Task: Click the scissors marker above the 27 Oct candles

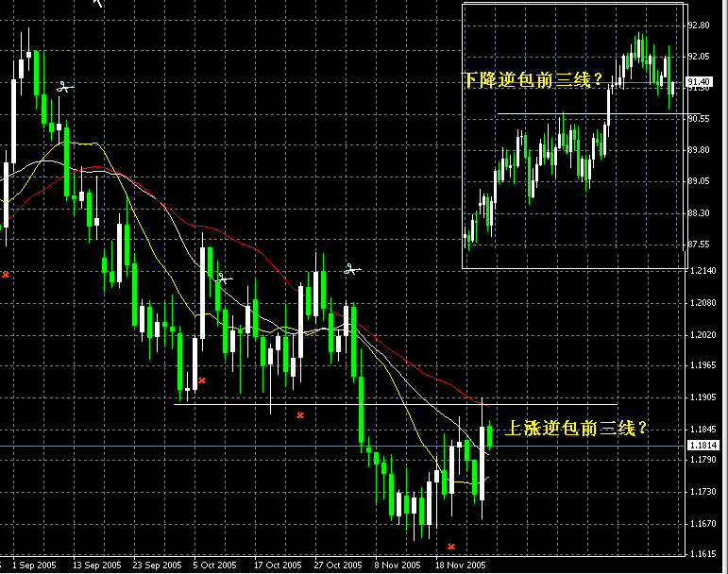Action: (x=352, y=269)
